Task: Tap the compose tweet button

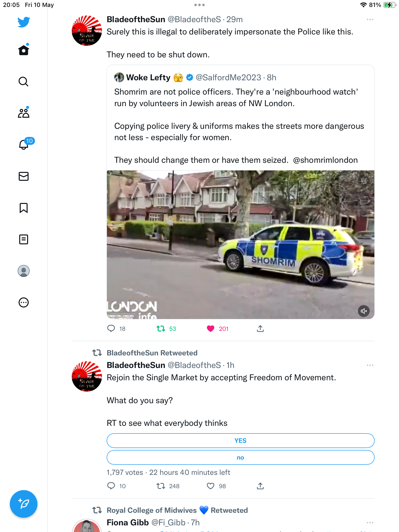Action: coord(24,504)
